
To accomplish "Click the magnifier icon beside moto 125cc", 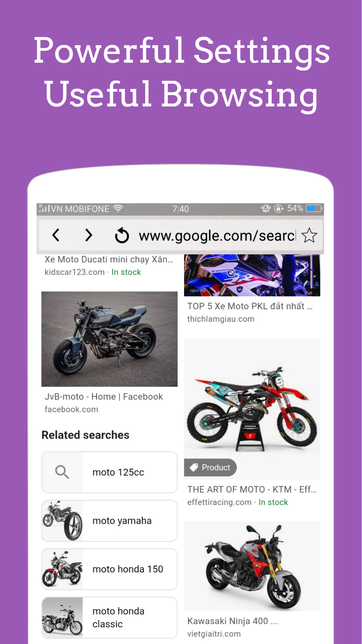I will (x=62, y=472).
